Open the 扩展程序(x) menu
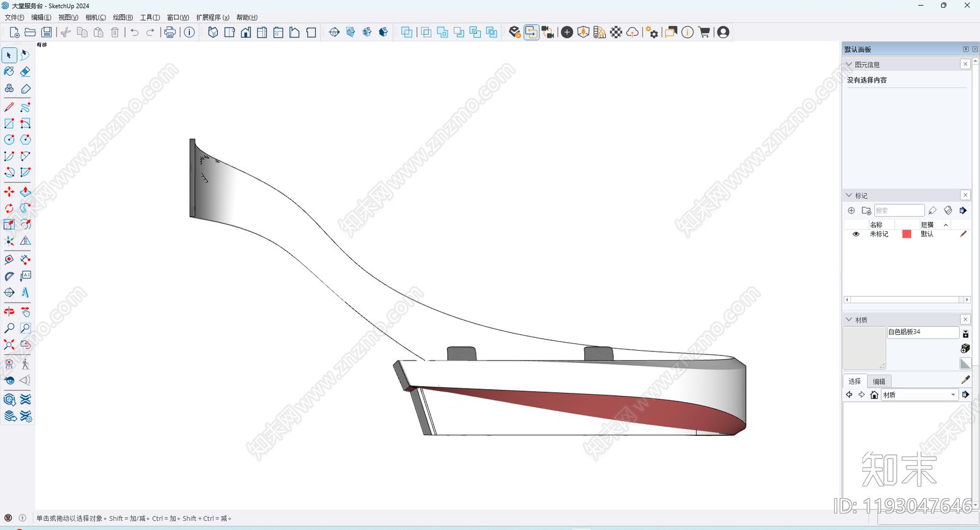This screenshot has width=980, height=530. (213, 17)
